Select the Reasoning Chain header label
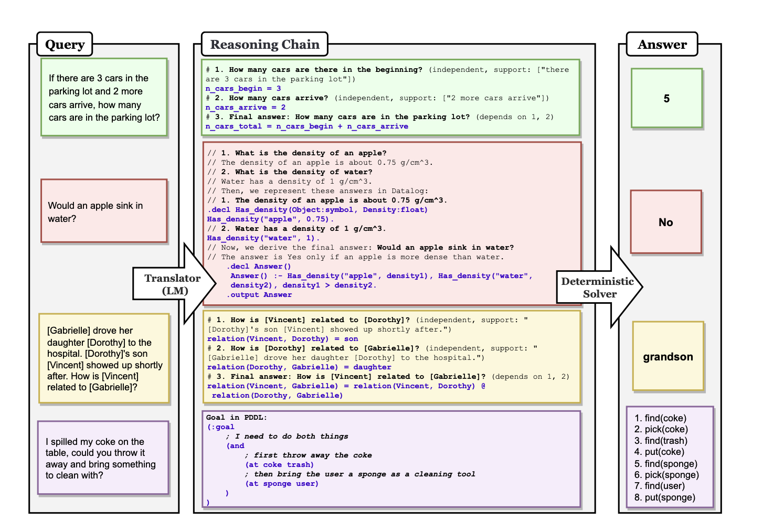Image resolution: width=763 pixels, height=532 pixels. [x=264, y=45]
